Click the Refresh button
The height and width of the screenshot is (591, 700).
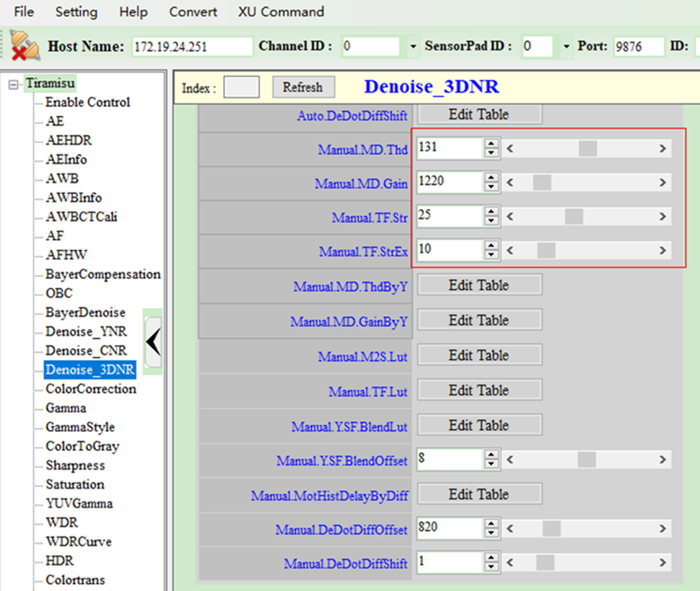pyautogui.click(x=302, y=88)
